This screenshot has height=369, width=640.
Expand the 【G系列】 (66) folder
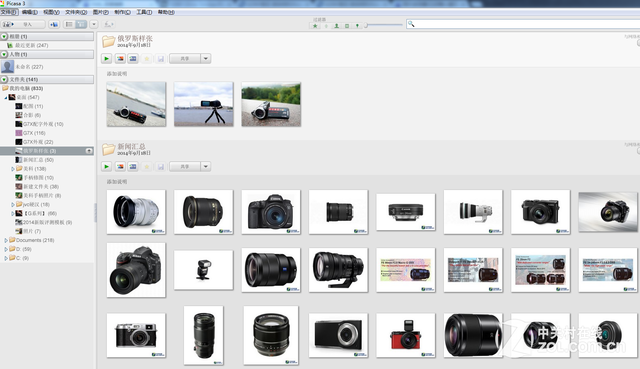[13, 213]
